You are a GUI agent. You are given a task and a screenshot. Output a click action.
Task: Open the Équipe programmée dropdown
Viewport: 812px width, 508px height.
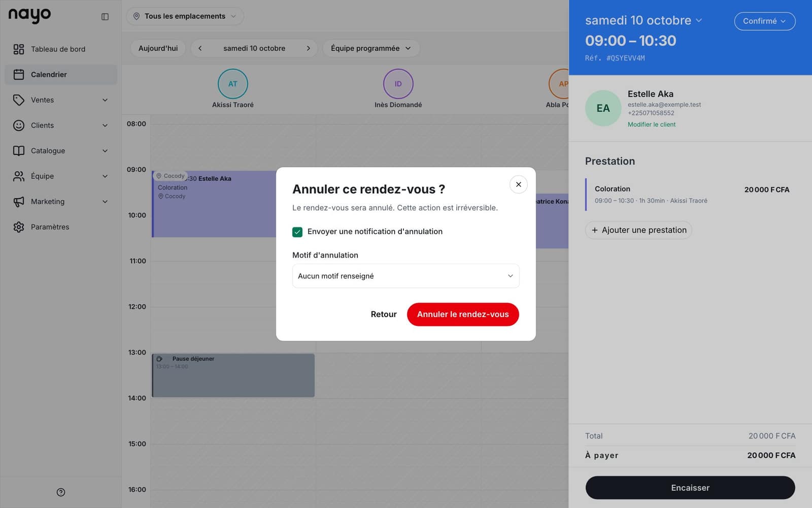tap(371, 48)
